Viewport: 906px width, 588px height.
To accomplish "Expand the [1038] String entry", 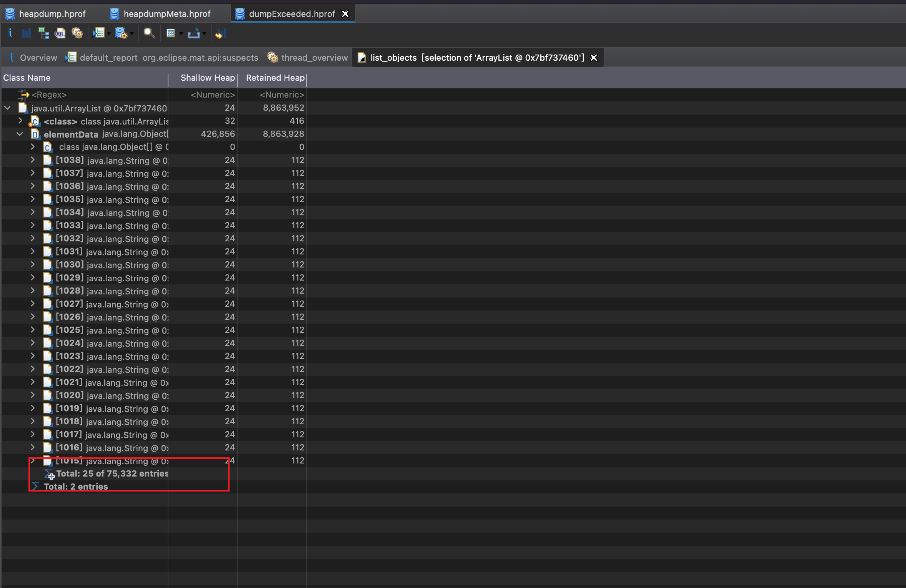I will click(x=33, y=160).
